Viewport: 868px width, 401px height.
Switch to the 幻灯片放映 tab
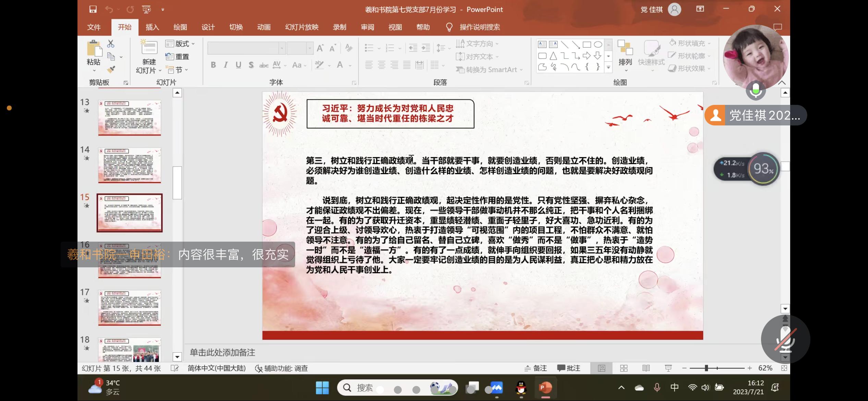point(302,27)
